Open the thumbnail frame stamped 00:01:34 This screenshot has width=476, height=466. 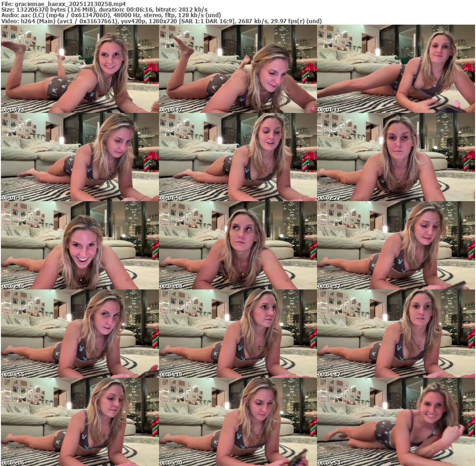tap(80, 157)
